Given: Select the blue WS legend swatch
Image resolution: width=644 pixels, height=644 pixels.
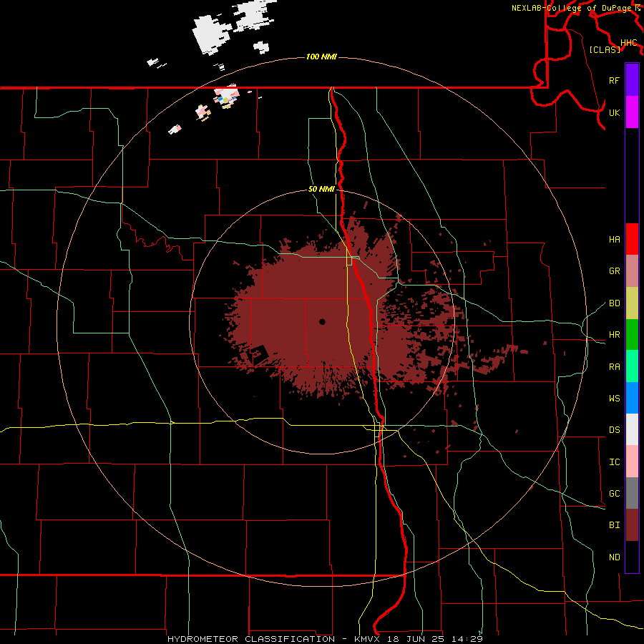Looking at the screenshot, I should click(632, 398).
